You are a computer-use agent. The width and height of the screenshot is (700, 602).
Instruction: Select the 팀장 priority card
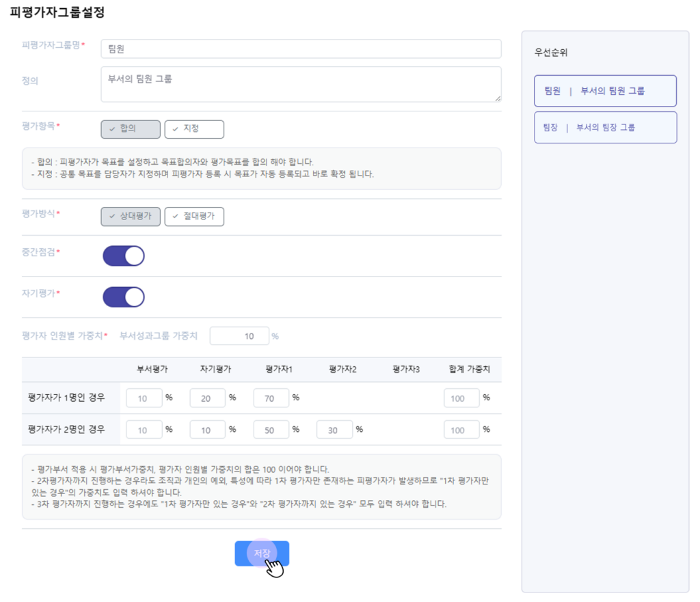click(605, 128)
